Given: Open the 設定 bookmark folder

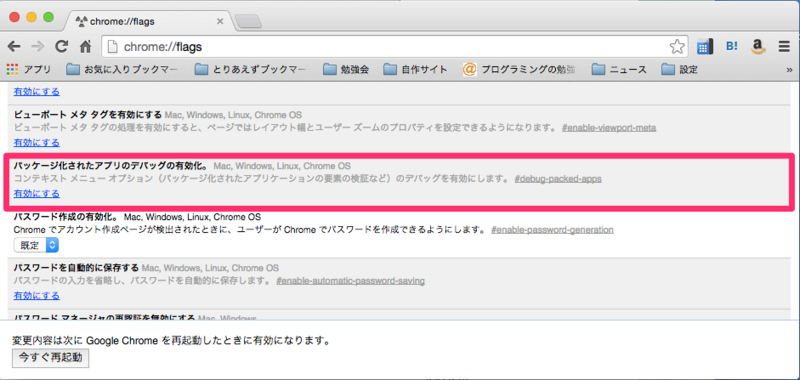Looking at the screenshot, I should [680, 69].
